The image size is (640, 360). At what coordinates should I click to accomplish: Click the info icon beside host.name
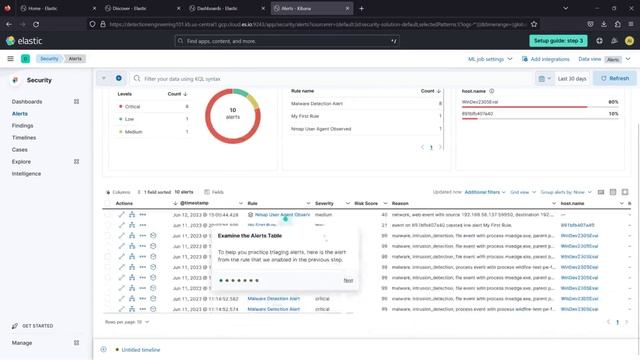(492, 91)
